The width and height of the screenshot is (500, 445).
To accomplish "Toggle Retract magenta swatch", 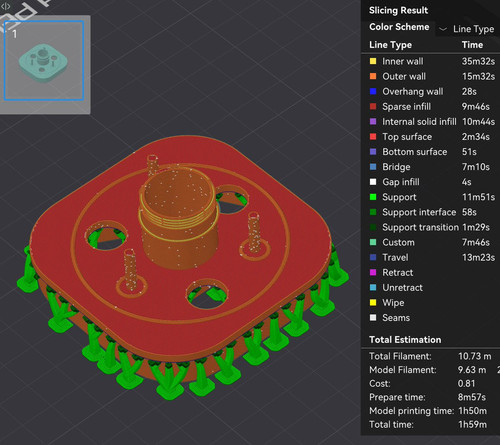I will pyautogui.click(x=373, y=272).
